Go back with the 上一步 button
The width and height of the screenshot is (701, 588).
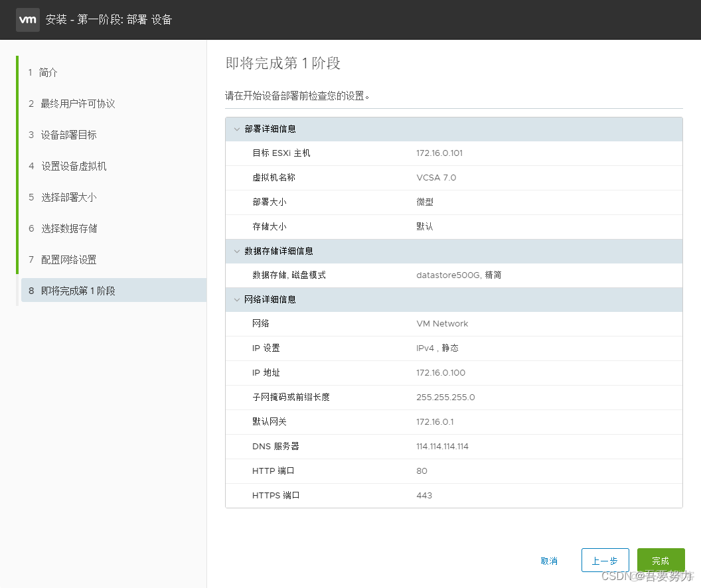[x=605, y=560]
